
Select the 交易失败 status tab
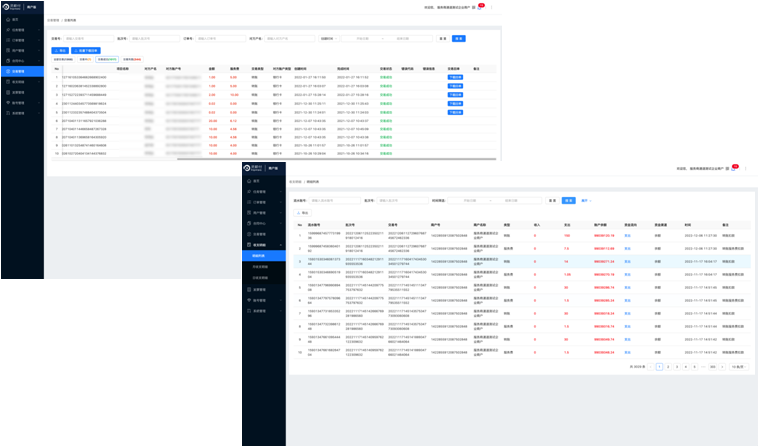pyautogui.click(x=132, y=60)
